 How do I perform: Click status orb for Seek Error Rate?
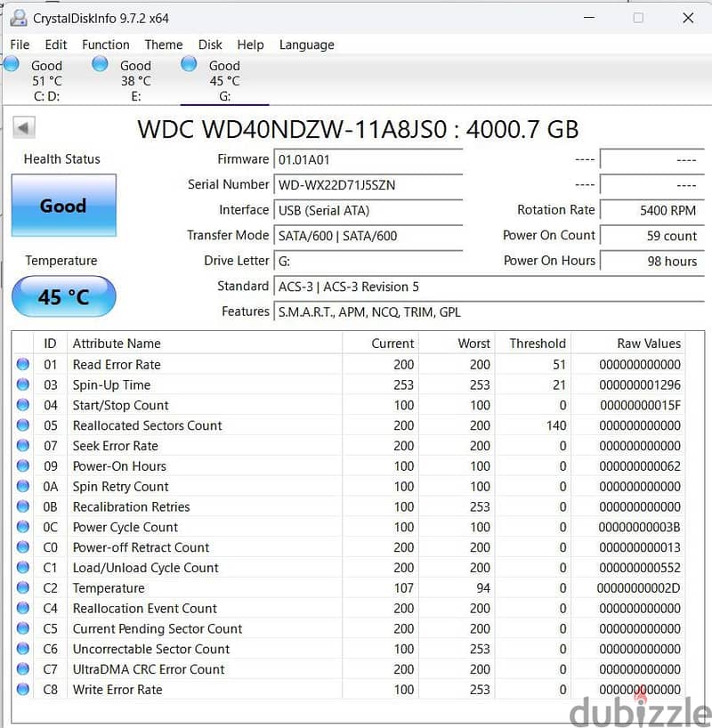tap(23, 446)
